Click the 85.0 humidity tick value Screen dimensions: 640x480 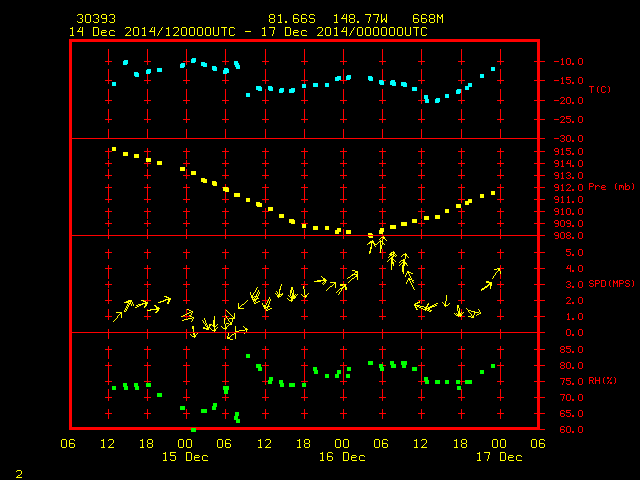pos(571,350)
